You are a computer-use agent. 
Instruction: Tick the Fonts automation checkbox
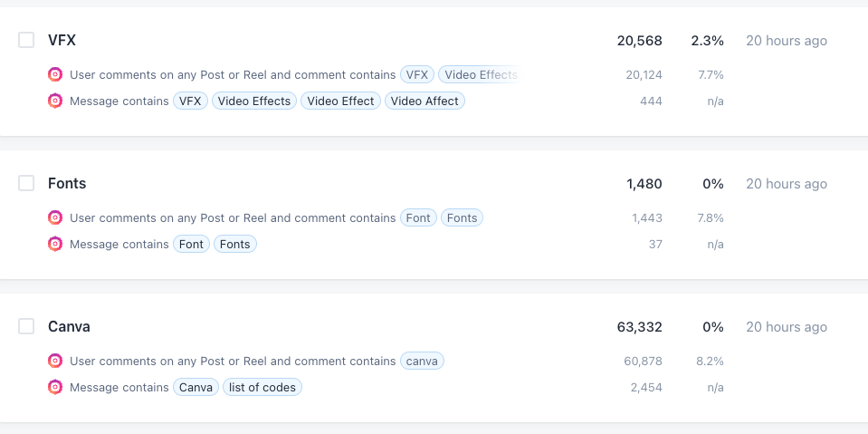[26, 183]
